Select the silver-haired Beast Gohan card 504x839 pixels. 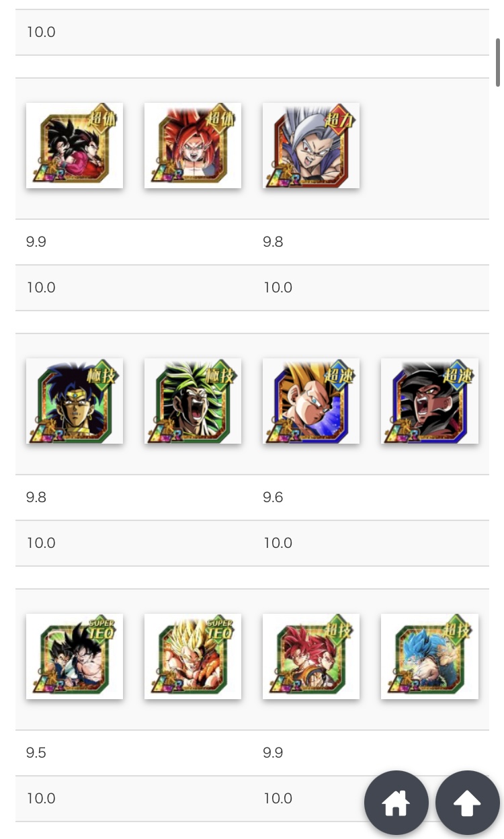pos(311,145)
